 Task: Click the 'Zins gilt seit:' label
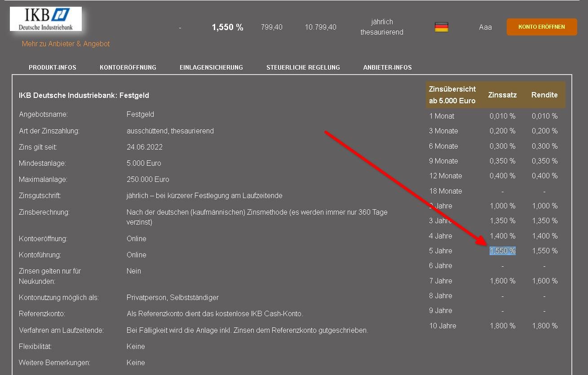coord(38,147)
